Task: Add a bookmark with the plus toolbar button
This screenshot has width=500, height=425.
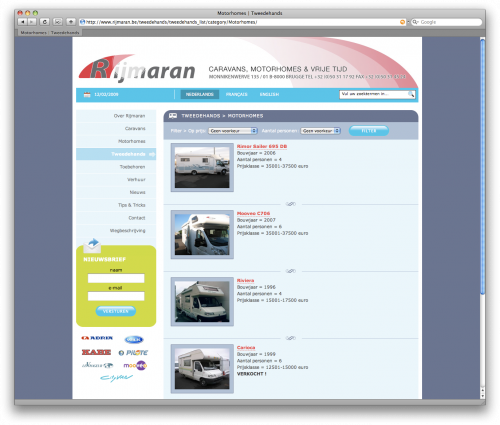Action: pos(71,22)
